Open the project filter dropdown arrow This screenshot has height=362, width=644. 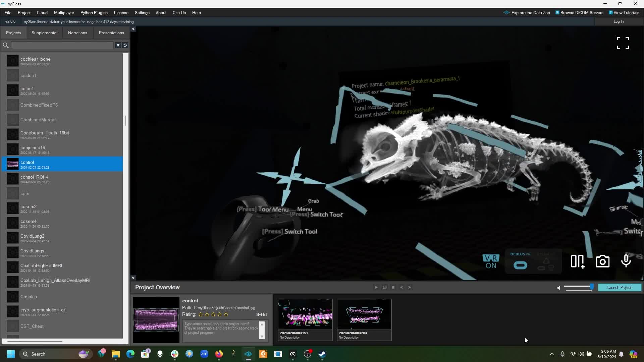[x=118, y=45]
